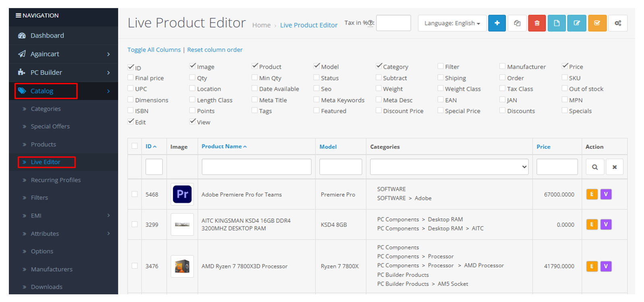Click the Price filter input field
The image size is (644, 302).
[557, 167]
